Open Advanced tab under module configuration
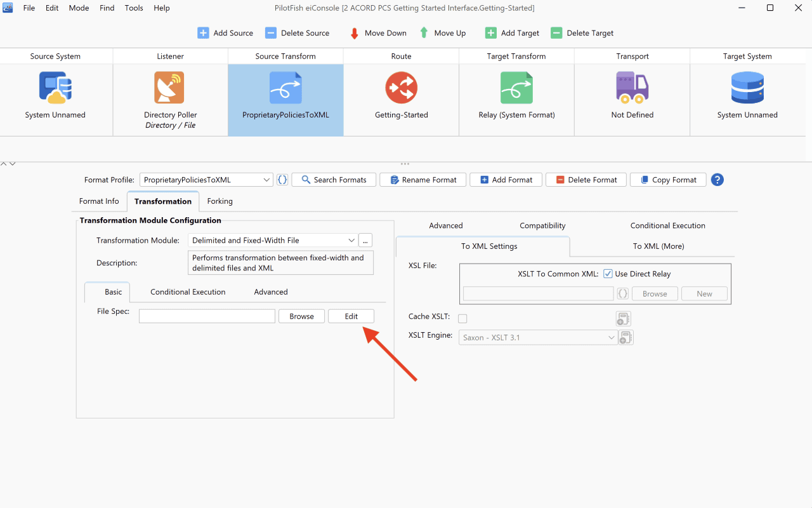The image size is (812, 508). (271, 292)
